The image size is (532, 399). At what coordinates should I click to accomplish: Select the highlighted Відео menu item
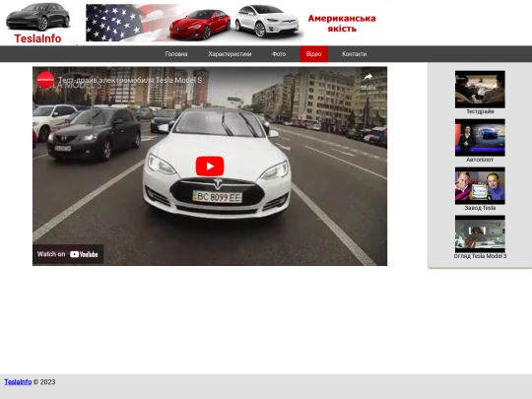pyautogui.click(x=314, y=54)
